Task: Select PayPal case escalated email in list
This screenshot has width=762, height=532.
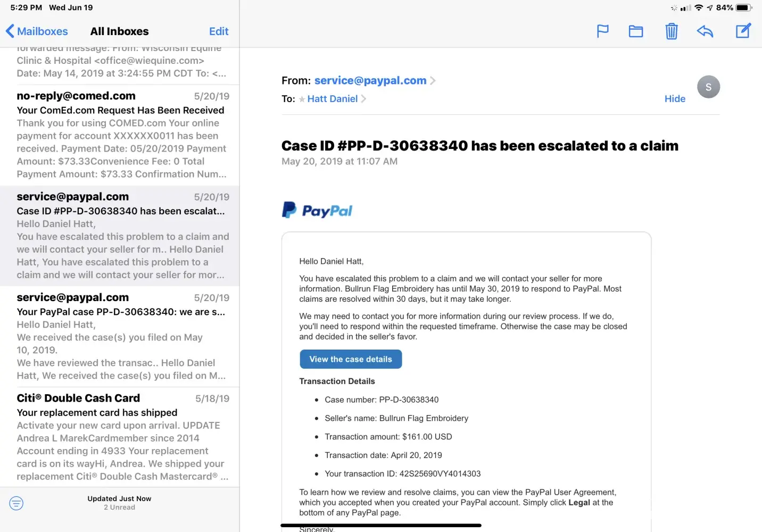Action: 120,236
